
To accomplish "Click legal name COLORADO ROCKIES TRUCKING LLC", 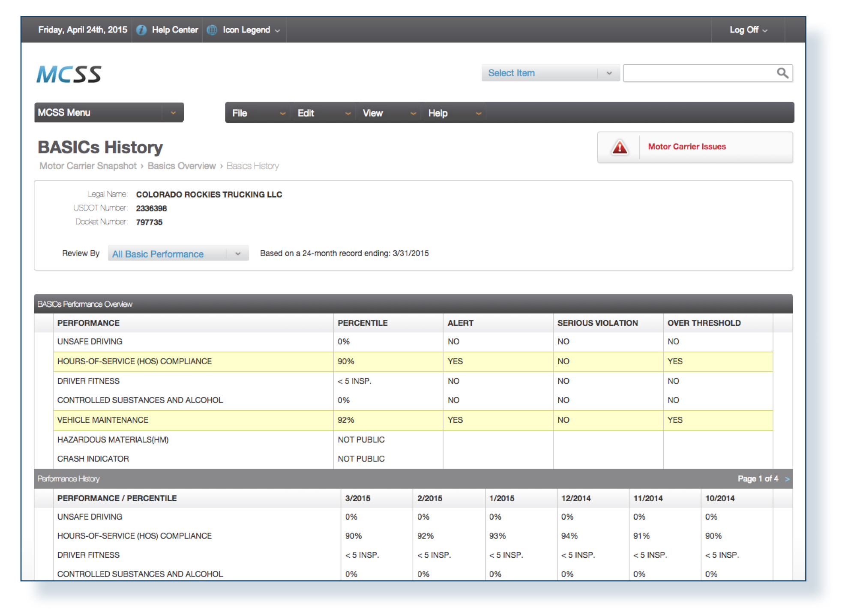I will (209, 195).
